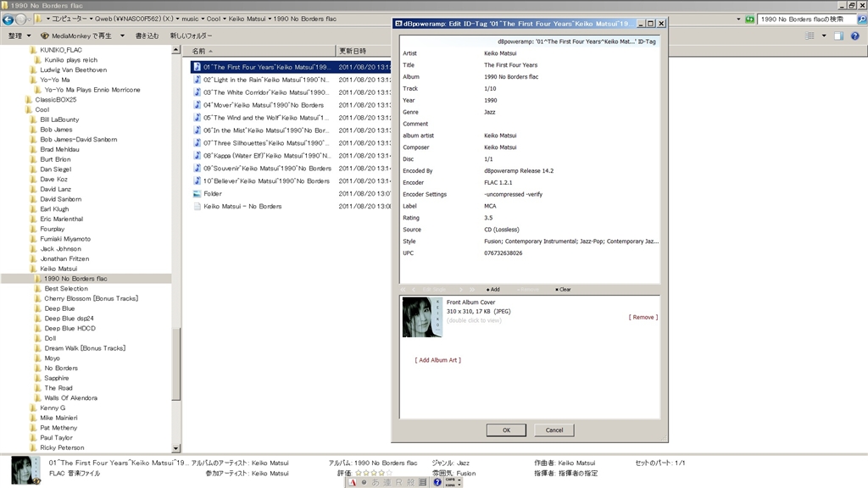Screen dimensions: 868x488
Task: Refresh the folder with green arrows icon
Action: point(749,19)
